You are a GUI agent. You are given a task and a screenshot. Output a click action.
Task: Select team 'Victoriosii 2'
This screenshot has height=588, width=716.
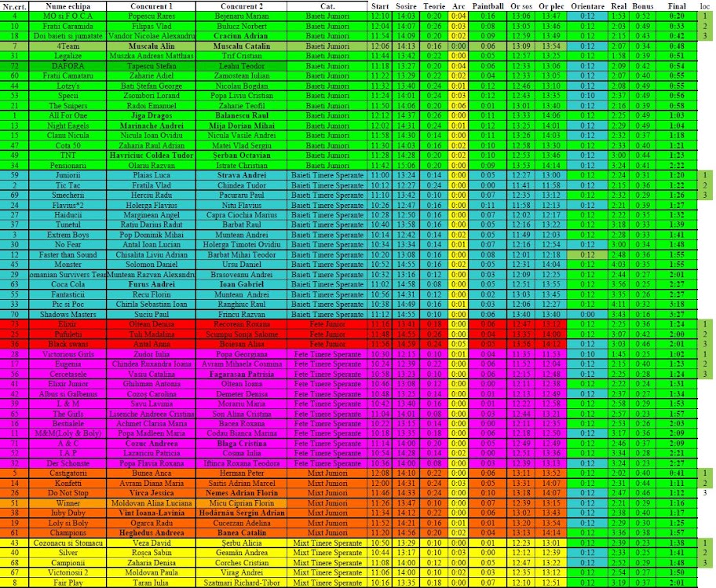[x=68, y=572]
